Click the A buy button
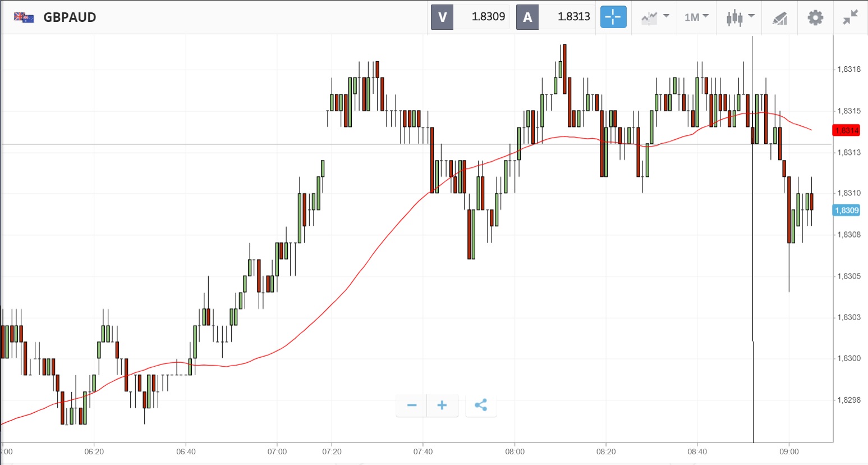Image resolution: width=868 pixels, height=465 pixels. tap(527, 17)
